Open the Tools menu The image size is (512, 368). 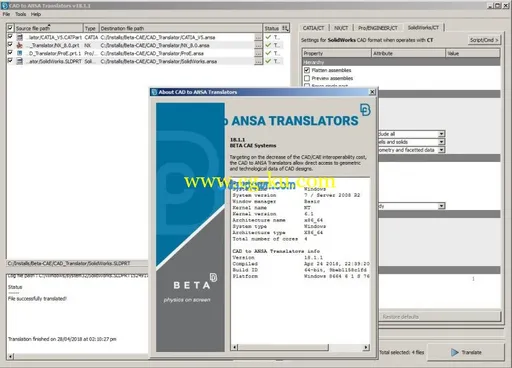click(21, 14)
